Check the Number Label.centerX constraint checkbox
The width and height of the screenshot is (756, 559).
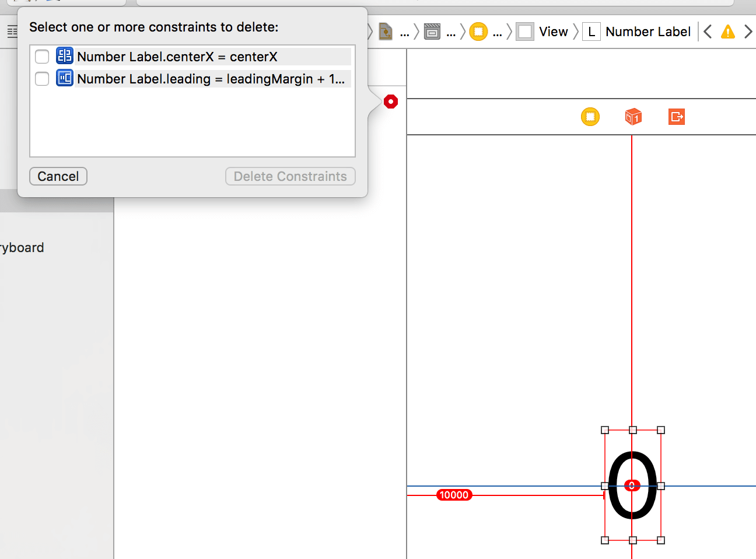pyautogui.click(x=42, y=57)
